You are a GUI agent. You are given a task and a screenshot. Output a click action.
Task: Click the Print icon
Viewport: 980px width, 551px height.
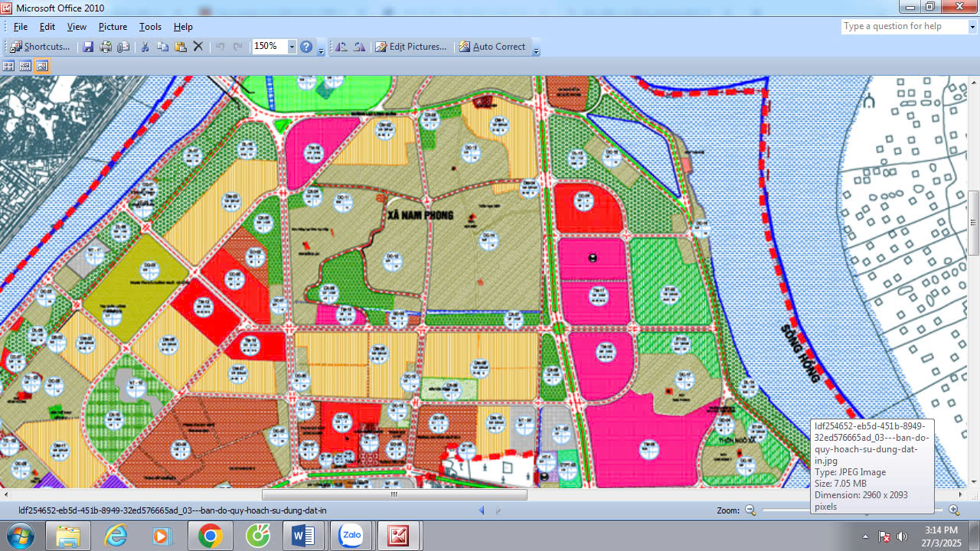click(x=106, y=47)
